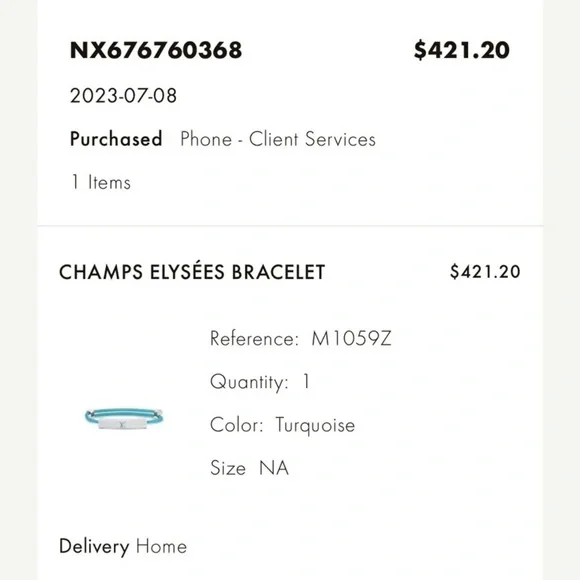The width and height of the screenshot is (580, 580).
Task: Select reference code M1059Z
Action: 351,338
